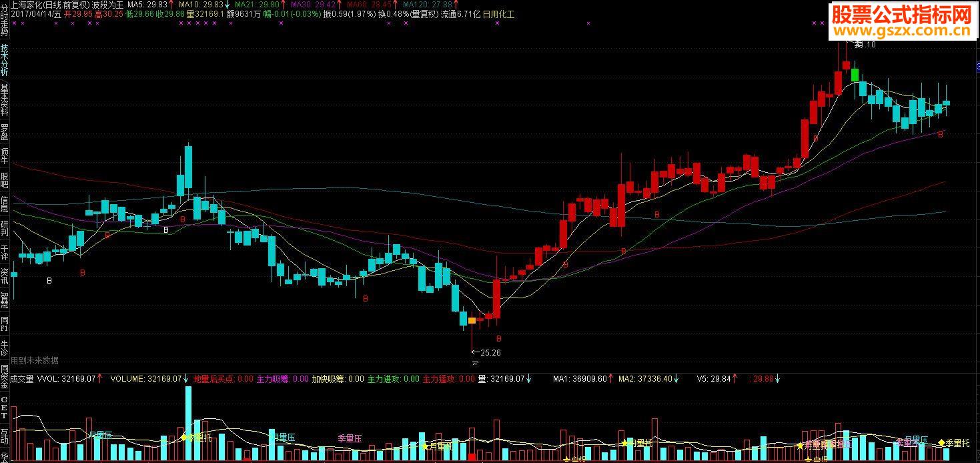Open the 罗盘 side tab
The height and width of the screenshot is (463, 980).
click(5, 131)
